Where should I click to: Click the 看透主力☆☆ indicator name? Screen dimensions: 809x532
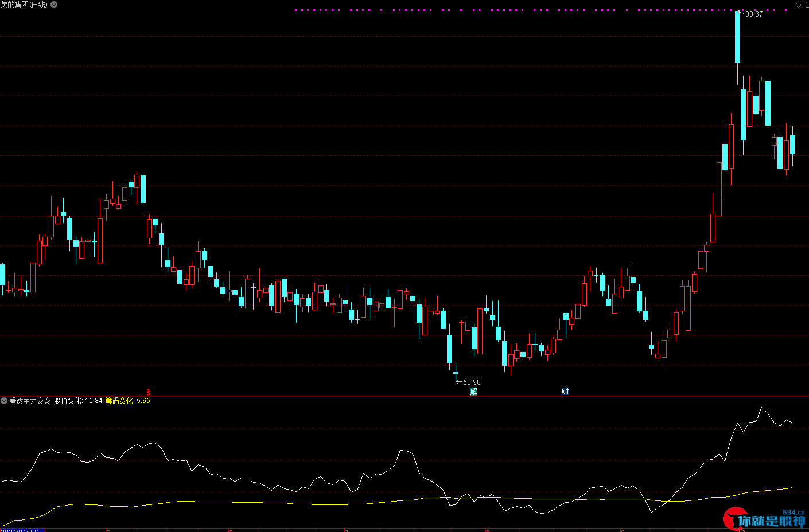click(x=30, y=401)
